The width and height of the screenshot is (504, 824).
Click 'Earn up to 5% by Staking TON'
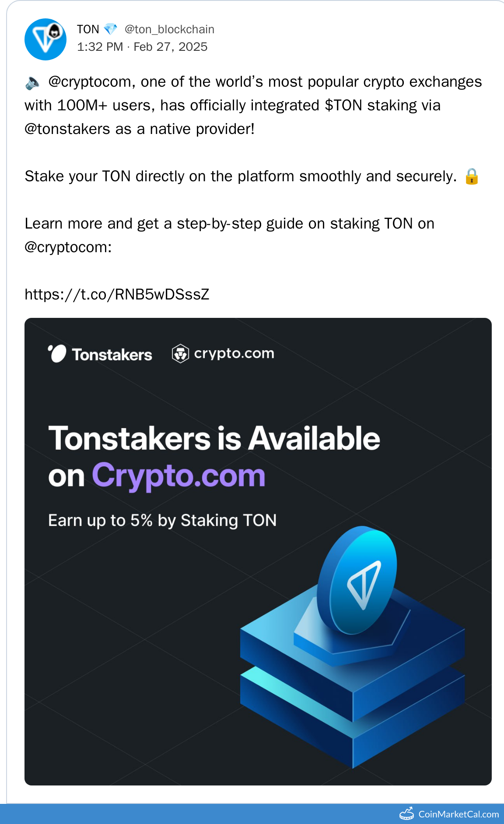[x=162, y=520]
